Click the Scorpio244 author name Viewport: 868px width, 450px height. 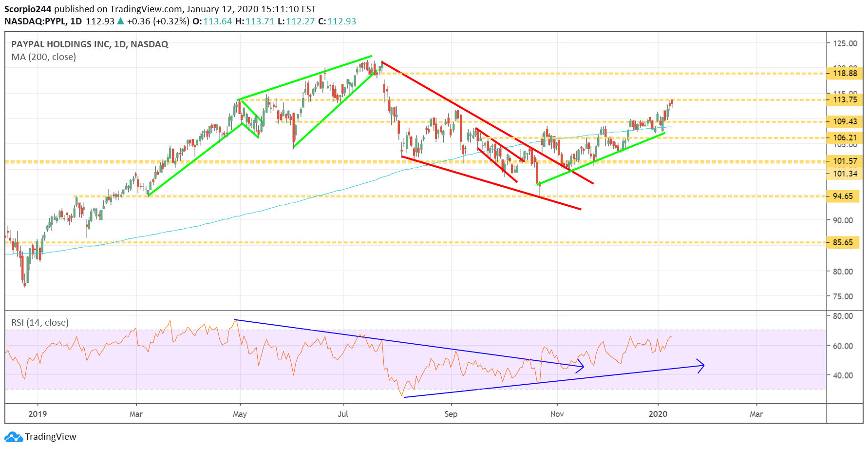point(28,9)
